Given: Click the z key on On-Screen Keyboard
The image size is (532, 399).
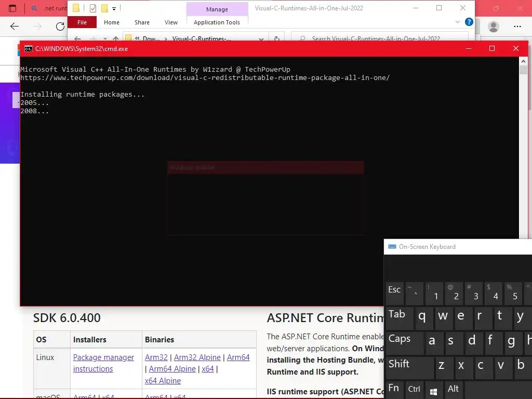Looking at the screenshot, I should click(x=444, y=367).
